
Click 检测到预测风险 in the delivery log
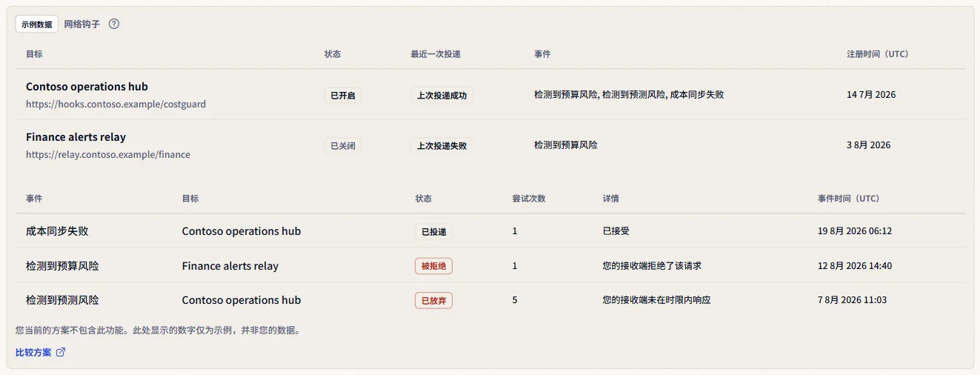coord(62,300)
